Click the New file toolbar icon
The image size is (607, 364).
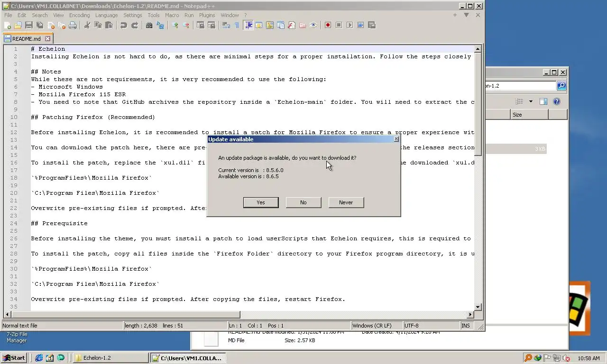coord(7,25)
